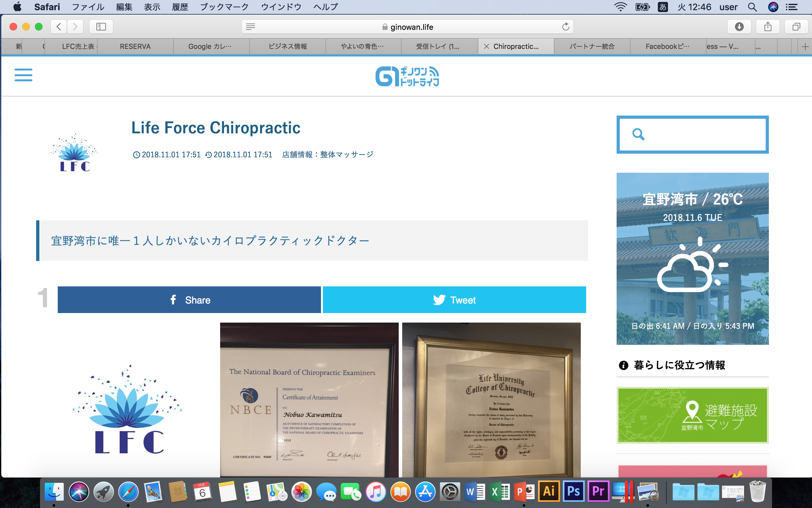Open the large LFC lotus logo image
The height and width of the screenshot is (508, 812).
(128, 409)
